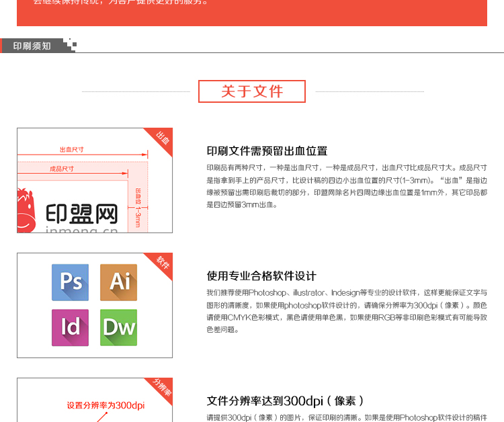This screenshot has width=504, height=422.
Task: Click the 软件 corner ribbon
Action: pos(162,263)
